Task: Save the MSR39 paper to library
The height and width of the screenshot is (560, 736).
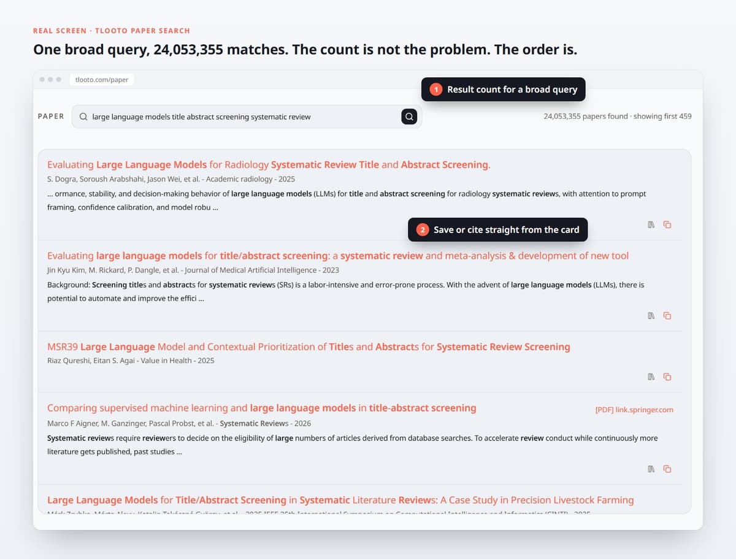Action: (651, 377)
